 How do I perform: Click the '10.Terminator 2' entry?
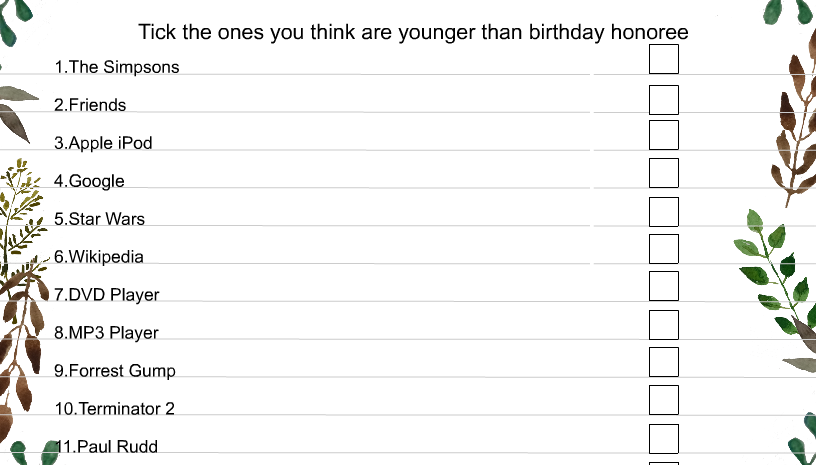click(x=114, y=408)
